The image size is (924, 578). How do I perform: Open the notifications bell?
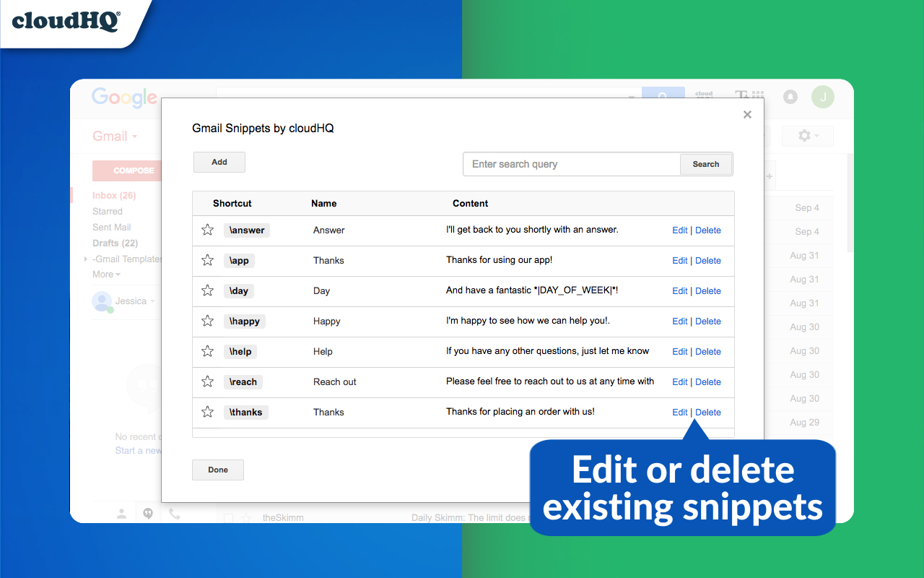[x=790, y=97]
